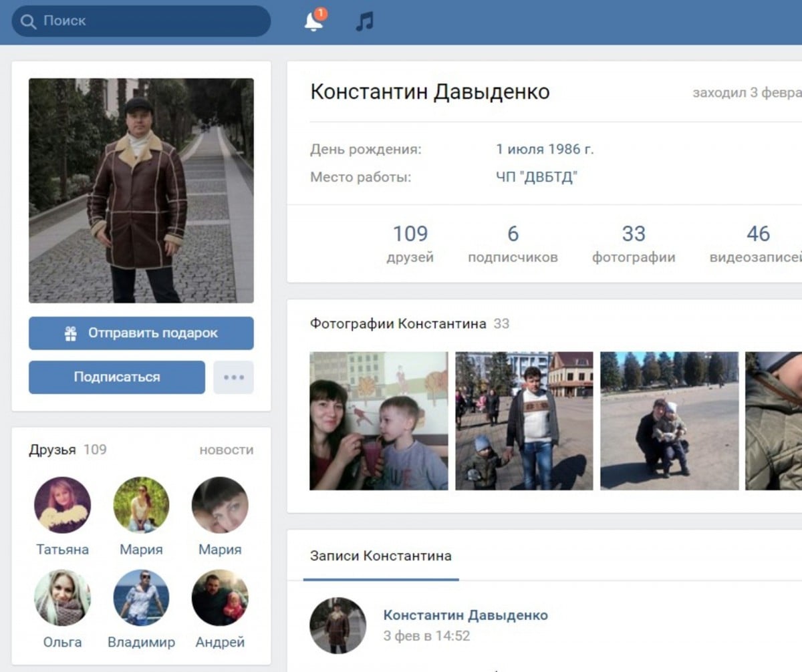Click the gift icon on send-gift button

click(x=71, y=333)
